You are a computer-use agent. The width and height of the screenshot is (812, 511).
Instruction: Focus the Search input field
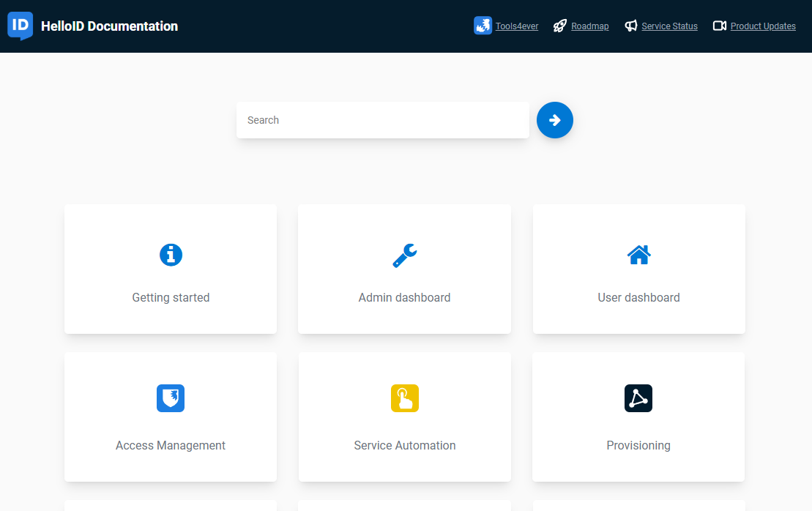(x=383, y=120)
